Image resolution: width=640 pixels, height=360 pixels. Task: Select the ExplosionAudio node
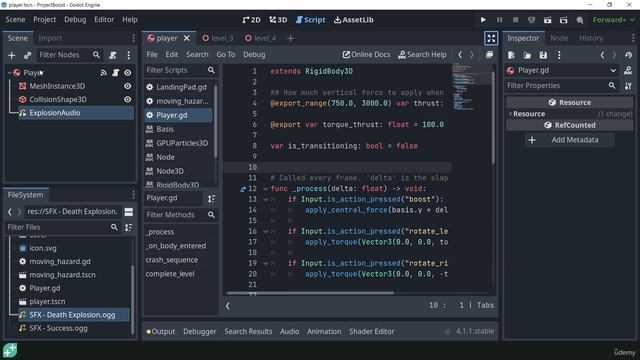55,113
